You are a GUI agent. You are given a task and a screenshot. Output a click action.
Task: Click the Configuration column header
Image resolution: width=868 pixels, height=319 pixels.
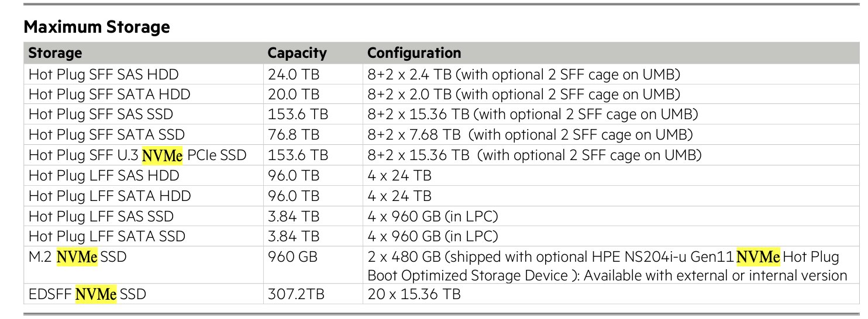pos(414,53)
